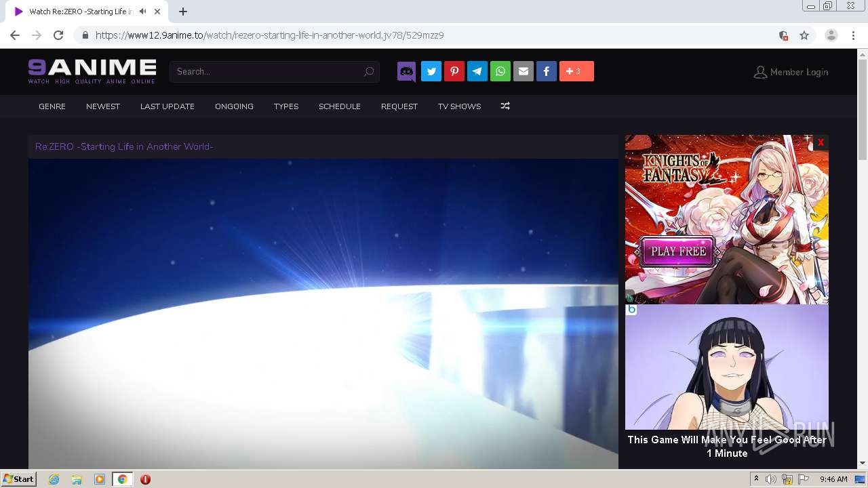This screenshot has height=488, width=868.
Task: Open TV SHOWS page
Action: point(459,106)
